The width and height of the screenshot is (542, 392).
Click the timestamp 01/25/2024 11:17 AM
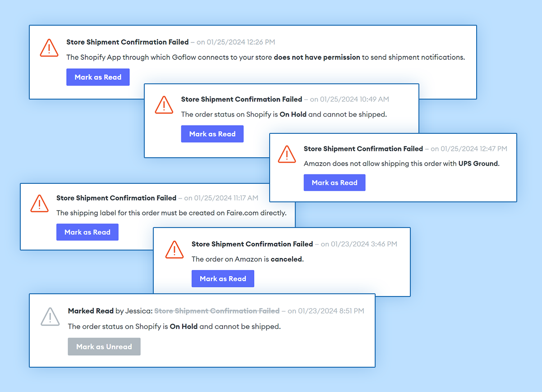(226, 198)
